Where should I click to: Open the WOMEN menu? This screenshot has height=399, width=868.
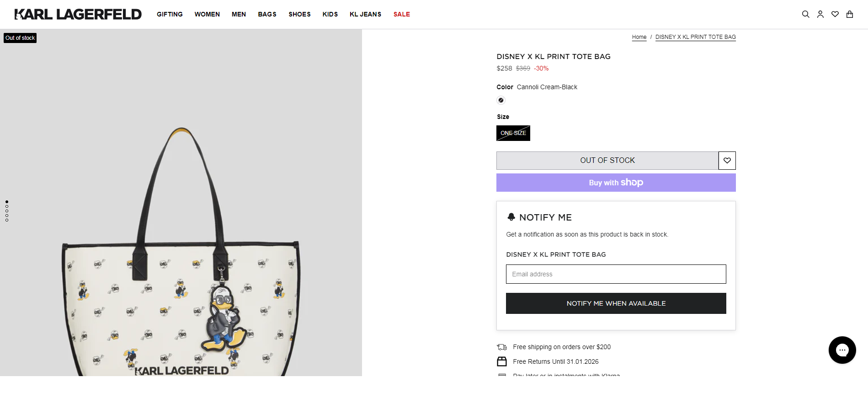tap(207, 14)
